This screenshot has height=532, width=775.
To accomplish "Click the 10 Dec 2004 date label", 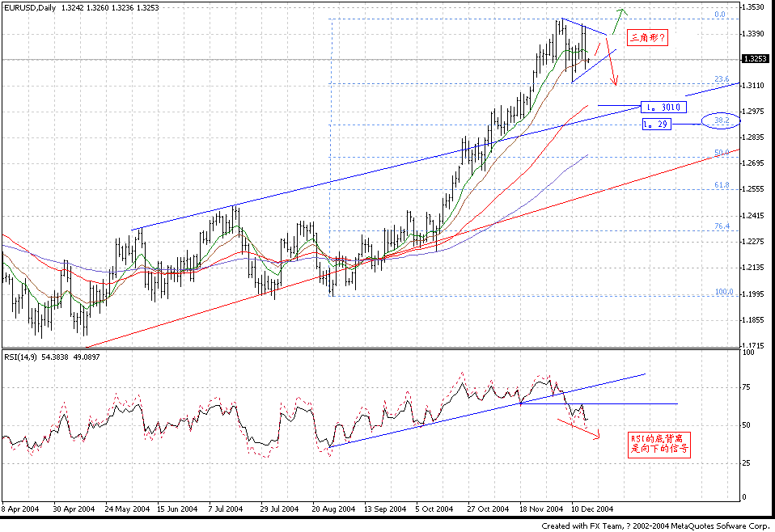I will tap(592, 509).
